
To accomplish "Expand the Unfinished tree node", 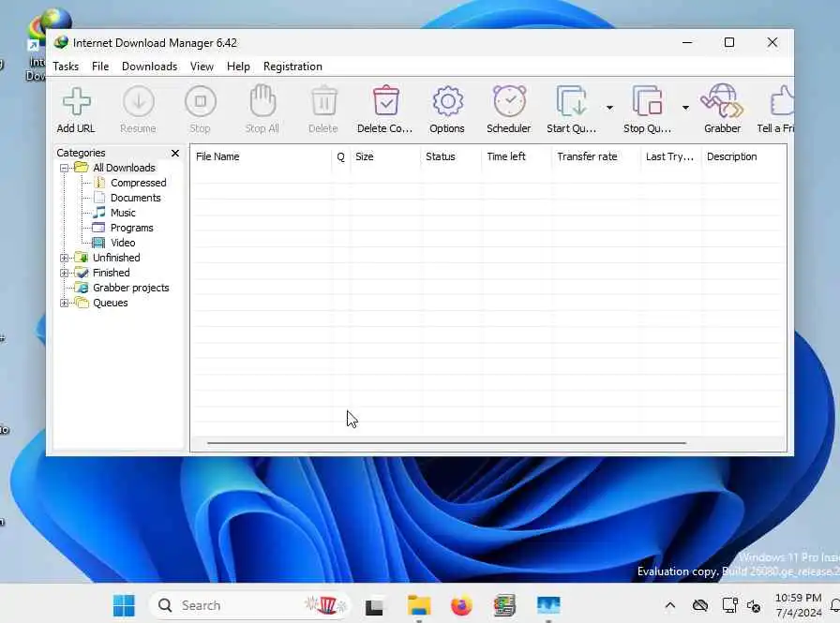I will pos(65,258).
